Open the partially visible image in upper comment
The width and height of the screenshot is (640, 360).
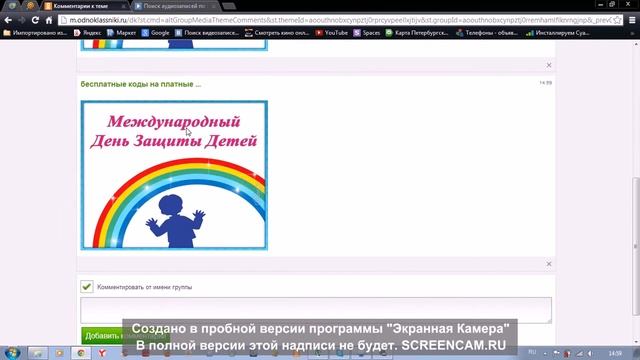pyautogui.click(x=174, y=45)
